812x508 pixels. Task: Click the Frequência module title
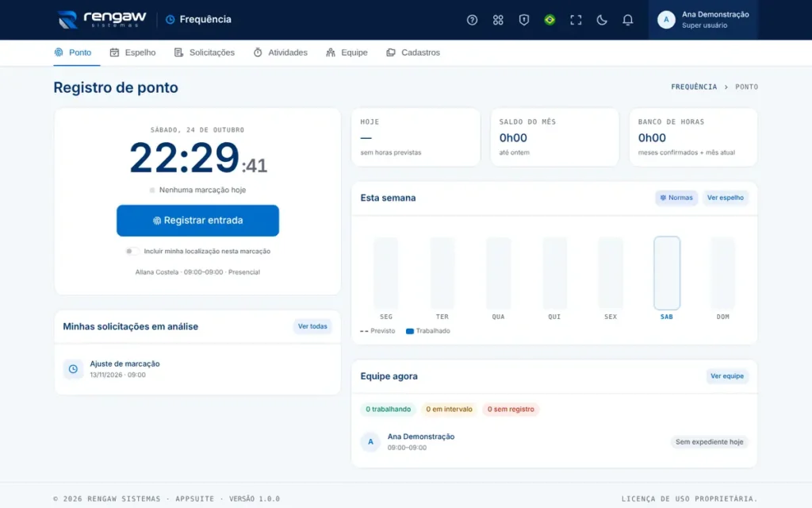tap(205, 20)
